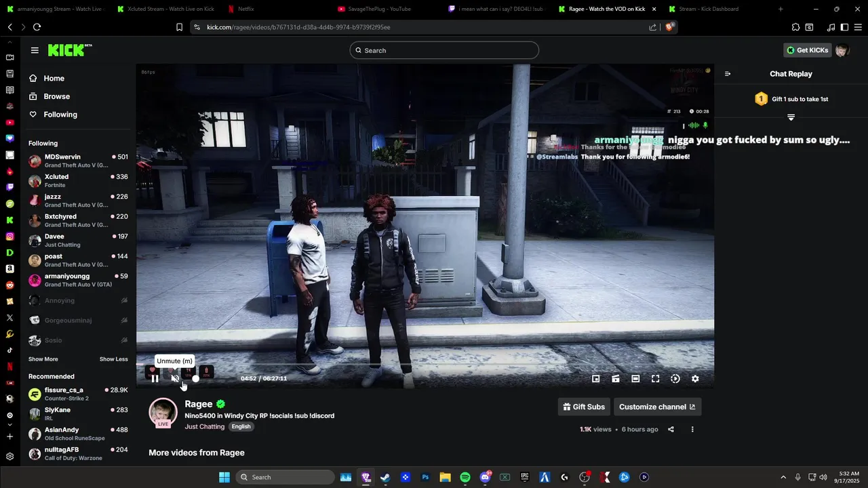Open YouTube from the browser sidebar

pyautogui.click(x=9, y=123)
